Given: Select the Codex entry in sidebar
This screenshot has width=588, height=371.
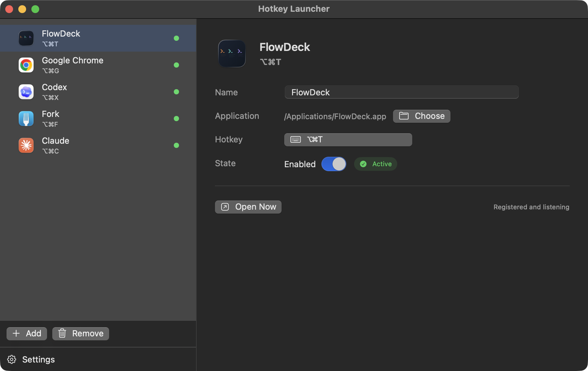Looking at the screenshot, I should coord(98,92).
